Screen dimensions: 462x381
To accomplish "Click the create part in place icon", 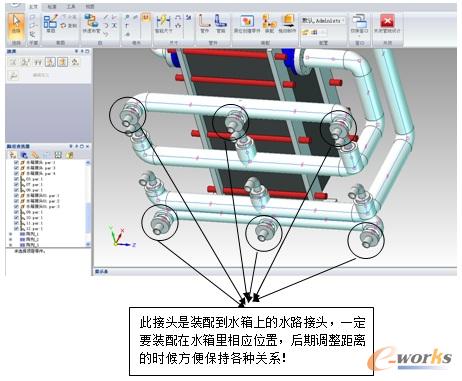I will pyautogui.click(x=247, y=23).
